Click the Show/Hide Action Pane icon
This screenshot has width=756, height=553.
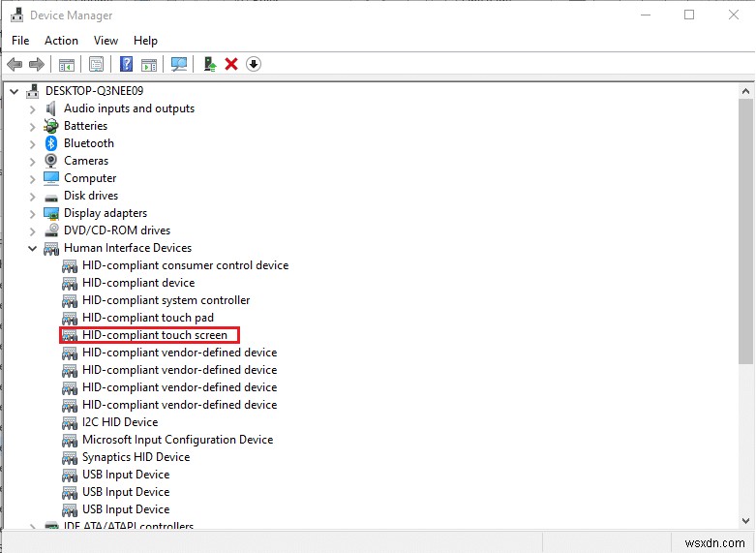click(x=149, y=64)
